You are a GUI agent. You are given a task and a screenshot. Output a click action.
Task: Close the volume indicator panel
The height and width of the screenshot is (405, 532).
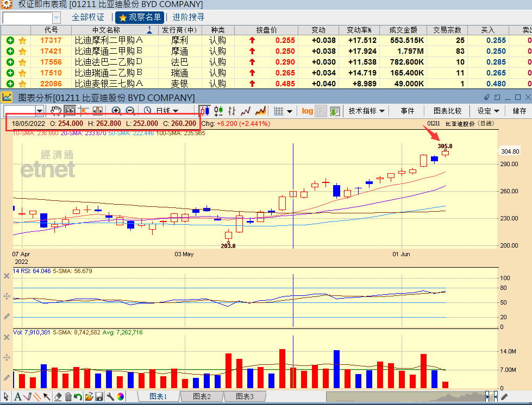7,337
